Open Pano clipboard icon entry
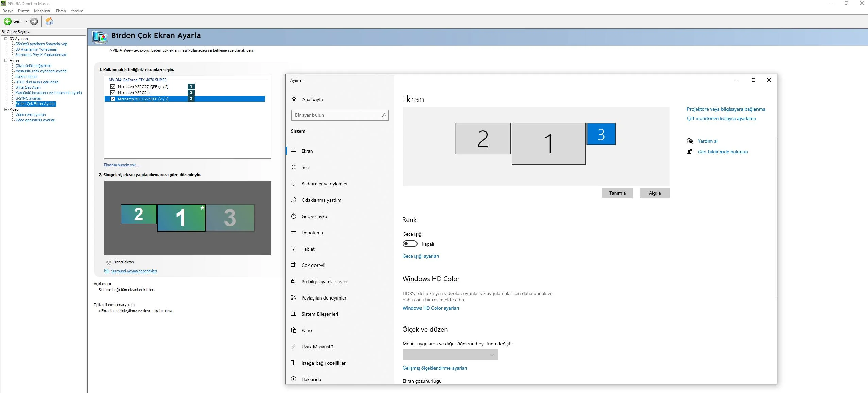 coord(294,330)
